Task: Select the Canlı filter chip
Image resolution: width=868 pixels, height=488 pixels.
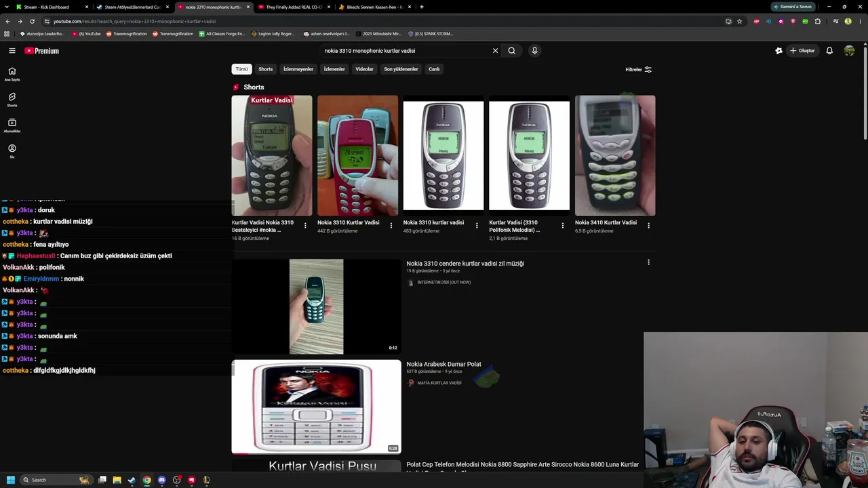Action: pos(434,69)
